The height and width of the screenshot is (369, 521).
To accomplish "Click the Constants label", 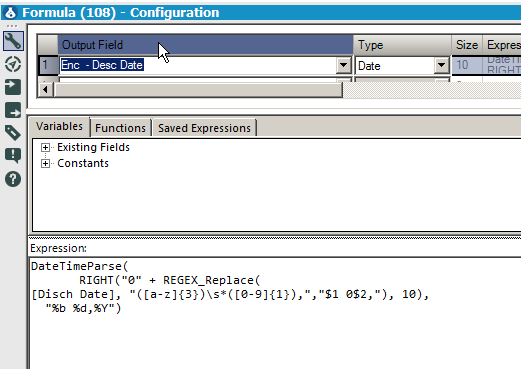I will tap(83, 163).
